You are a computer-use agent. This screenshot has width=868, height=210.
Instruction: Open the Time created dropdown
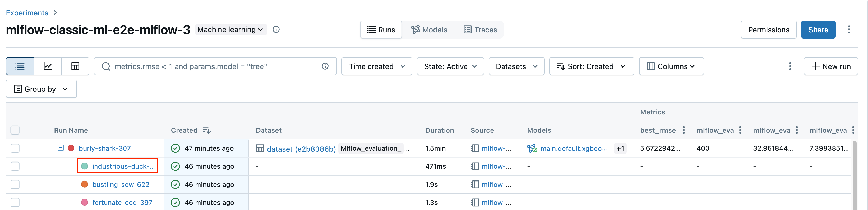pos(376,66)
